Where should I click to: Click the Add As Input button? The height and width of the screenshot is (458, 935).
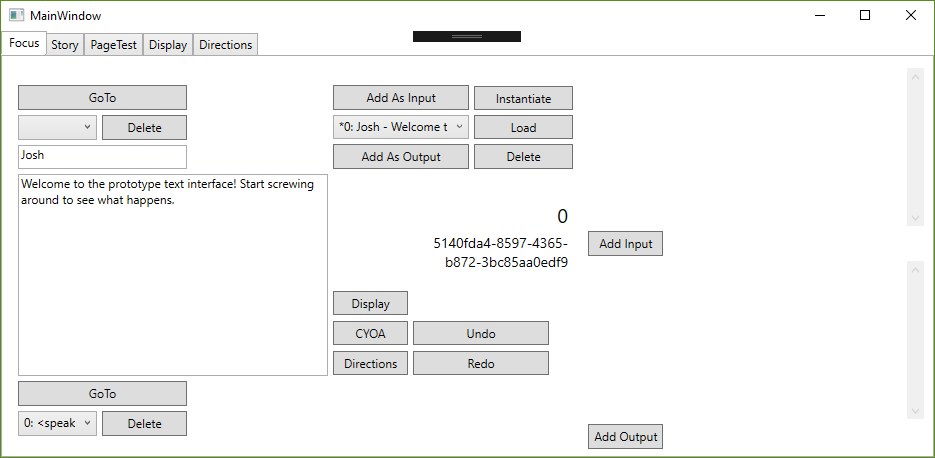(401, 98)
